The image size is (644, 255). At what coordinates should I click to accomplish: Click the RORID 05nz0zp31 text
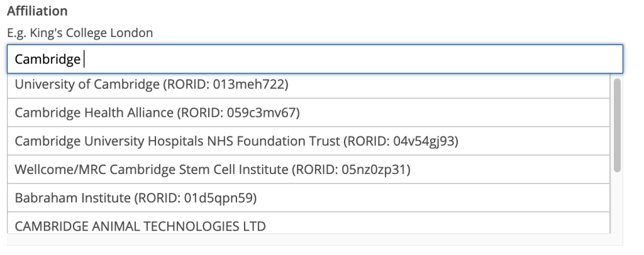pos(351,170)
